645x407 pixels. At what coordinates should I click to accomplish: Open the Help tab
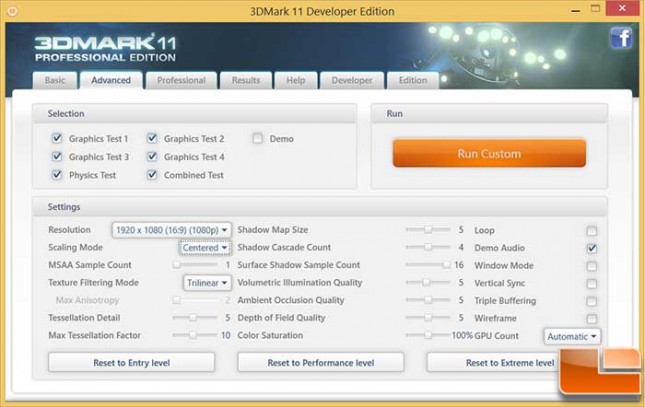coord(296,80)
